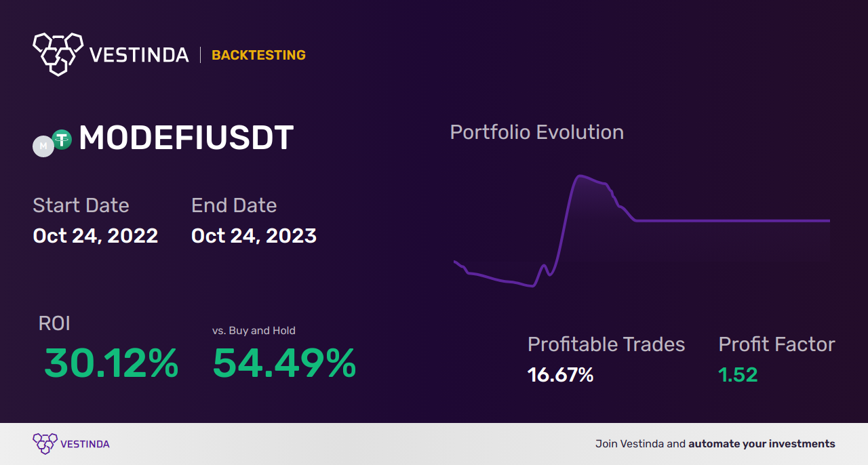Click the 30.12% ROI value
Viewport: 868px width, 465px height.
click(x=112, y=364)
